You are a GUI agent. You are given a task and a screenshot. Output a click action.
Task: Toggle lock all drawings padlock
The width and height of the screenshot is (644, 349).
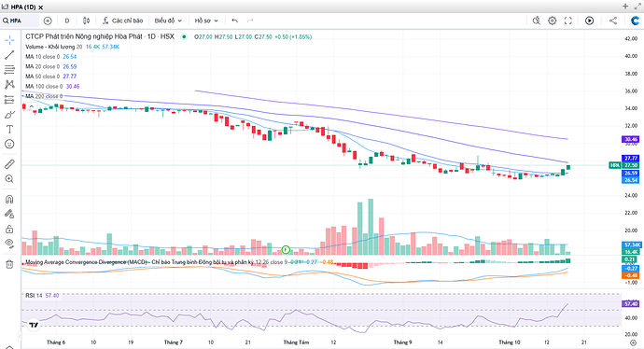point(9,229)
